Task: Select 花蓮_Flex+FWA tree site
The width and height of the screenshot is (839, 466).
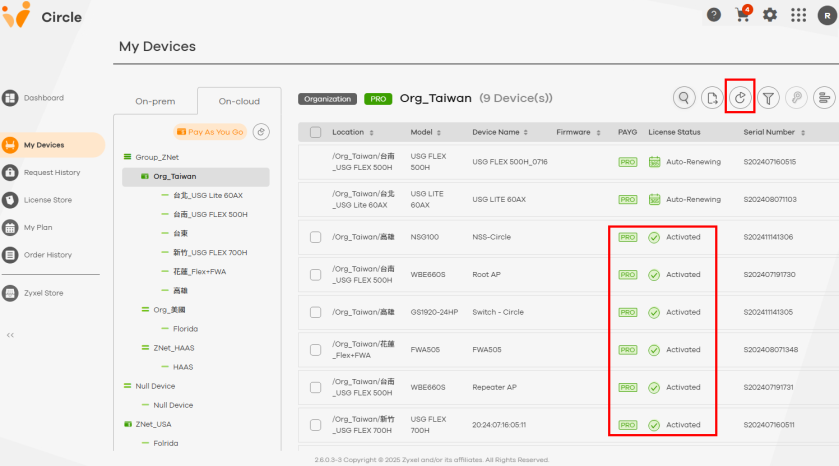Action: [199, 272]
